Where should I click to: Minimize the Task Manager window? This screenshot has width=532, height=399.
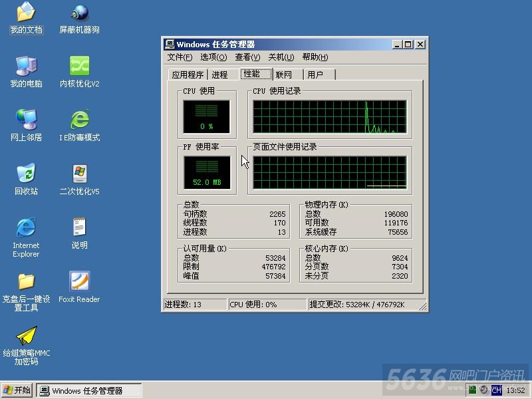[397, 45]
